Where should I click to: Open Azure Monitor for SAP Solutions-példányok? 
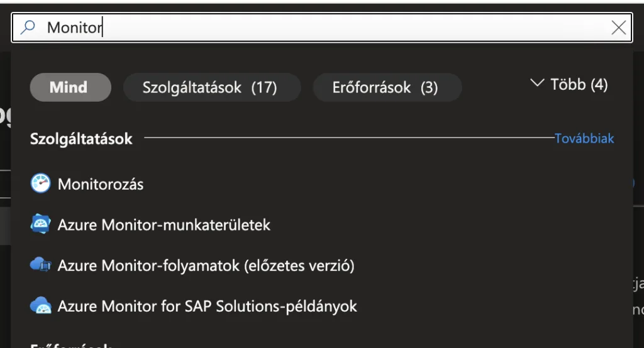coord(208,307)
